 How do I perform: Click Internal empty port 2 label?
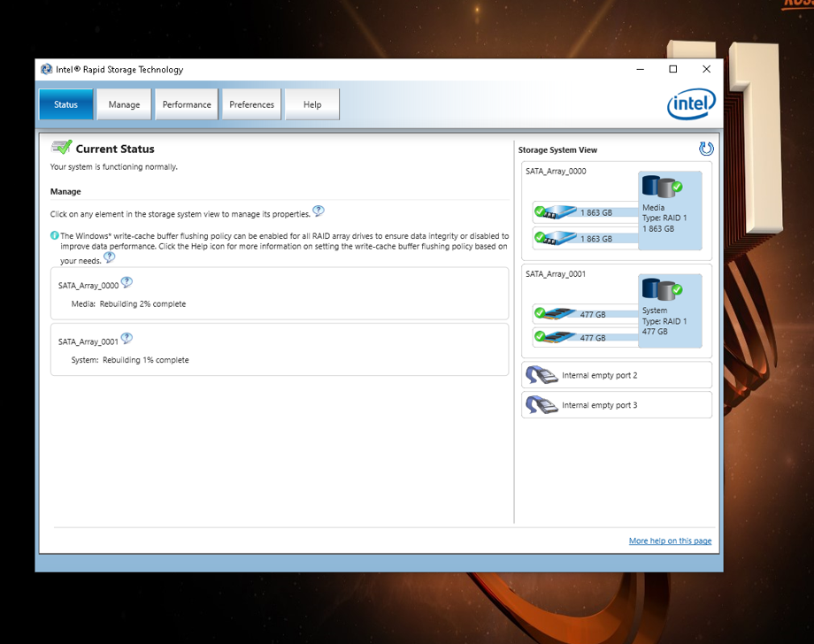600,375
